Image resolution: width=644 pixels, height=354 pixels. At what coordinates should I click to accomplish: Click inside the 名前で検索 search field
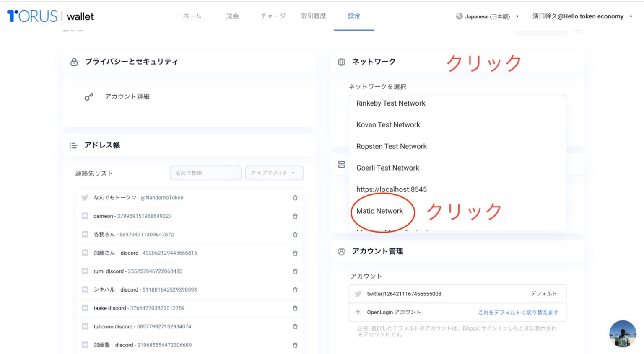[x=205, y=173]
